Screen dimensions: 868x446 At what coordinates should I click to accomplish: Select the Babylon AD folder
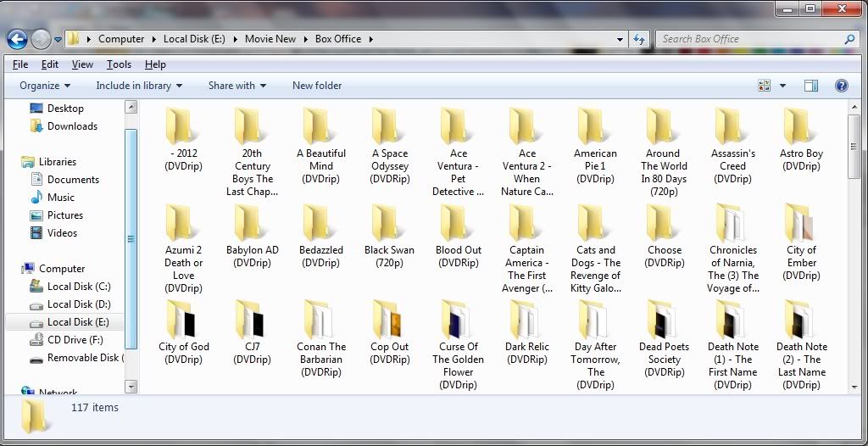tap(252, 236)
